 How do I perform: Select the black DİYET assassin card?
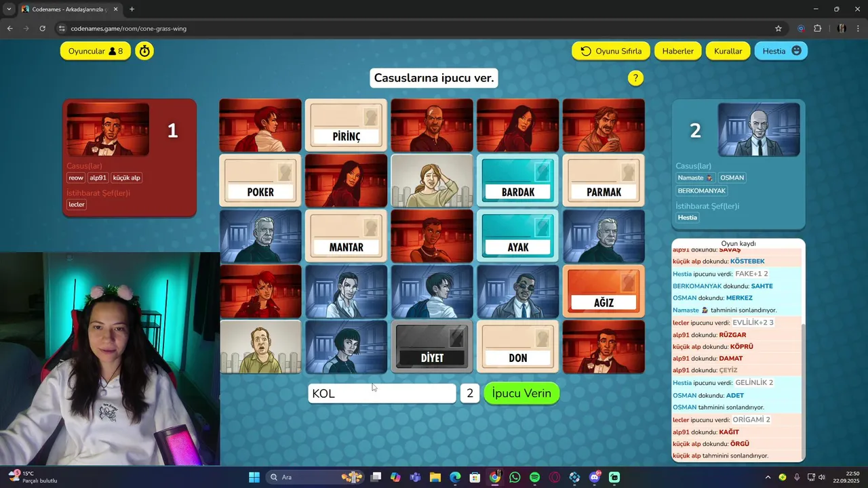pyautogui.click(x=432, y=346)
